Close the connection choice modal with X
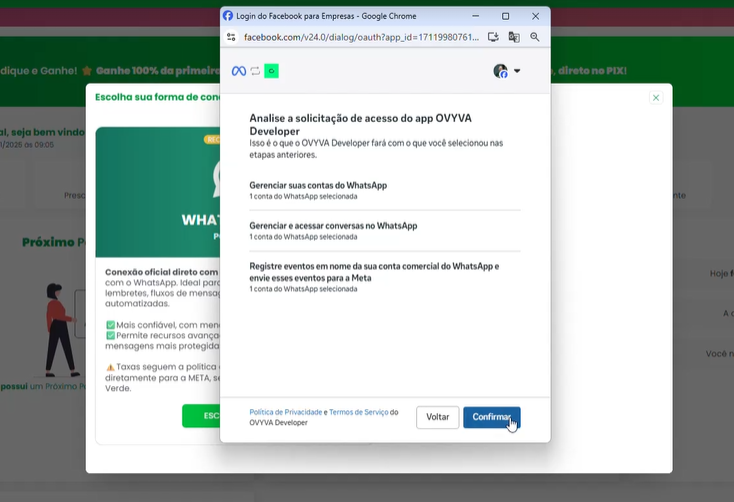734x502 pixels. tap(656, 97)
